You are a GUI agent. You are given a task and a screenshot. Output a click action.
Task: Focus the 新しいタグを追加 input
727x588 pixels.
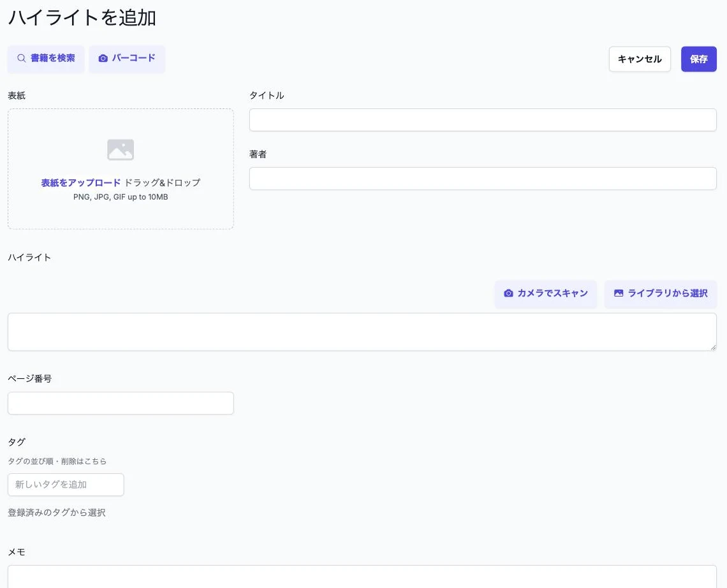pos(66,485)
